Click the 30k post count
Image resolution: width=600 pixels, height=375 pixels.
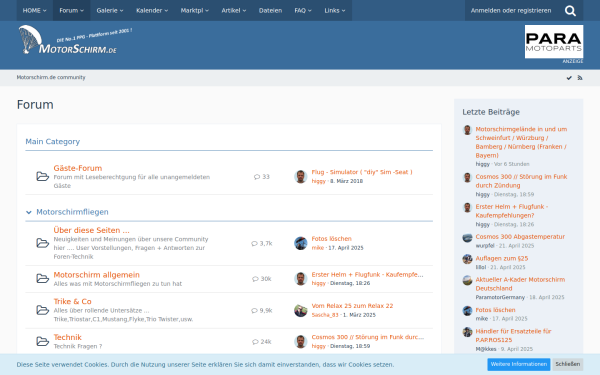(x=262, y=279)
